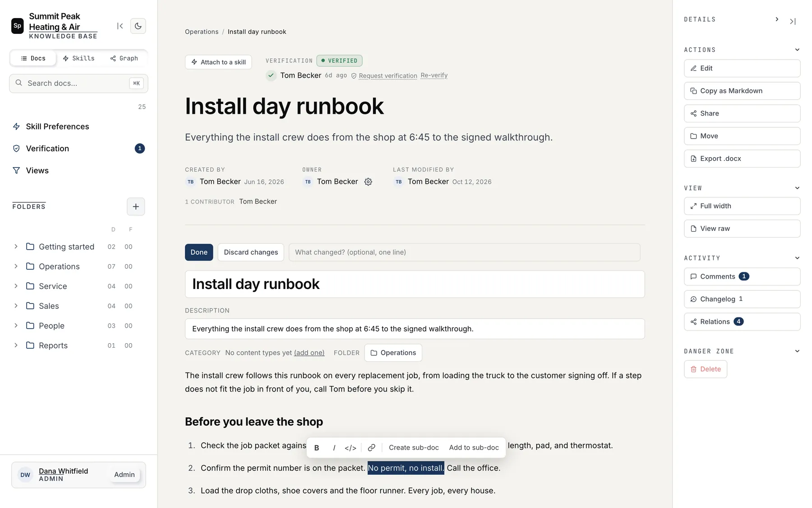Expand the Getting started folder
The height and width of the screenshot is (508, 812).
click(x=16, y=247)
